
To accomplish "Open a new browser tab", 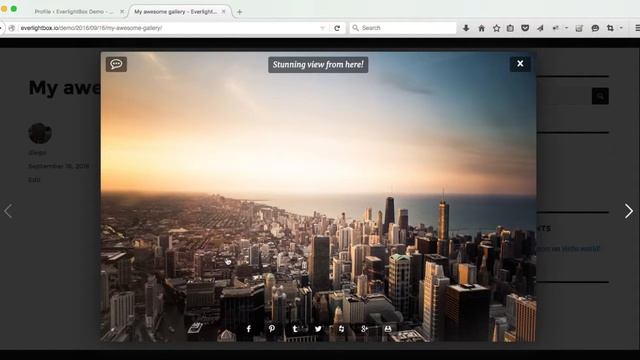I will [240, 12].
